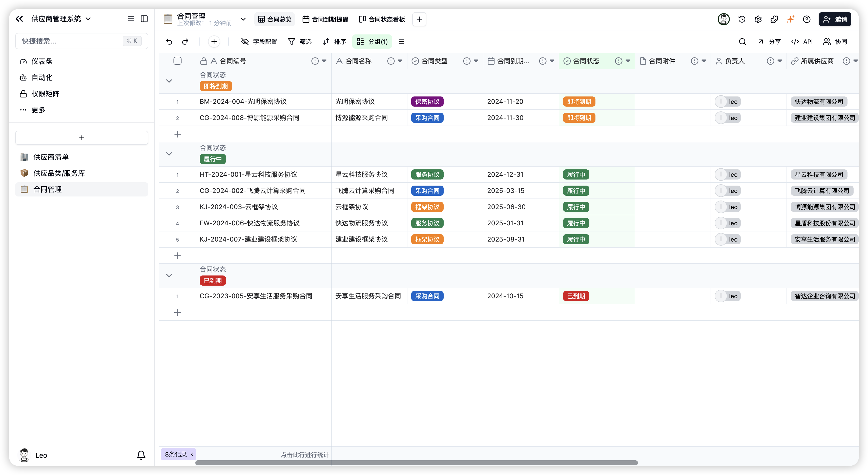This screenshot has height=475, width=868.
Task: Click the undo arrow icon
Action: point(169,42)
